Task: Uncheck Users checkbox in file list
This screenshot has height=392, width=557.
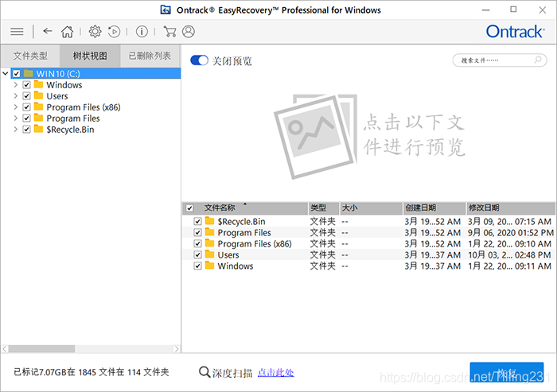Action: (198, 254)
